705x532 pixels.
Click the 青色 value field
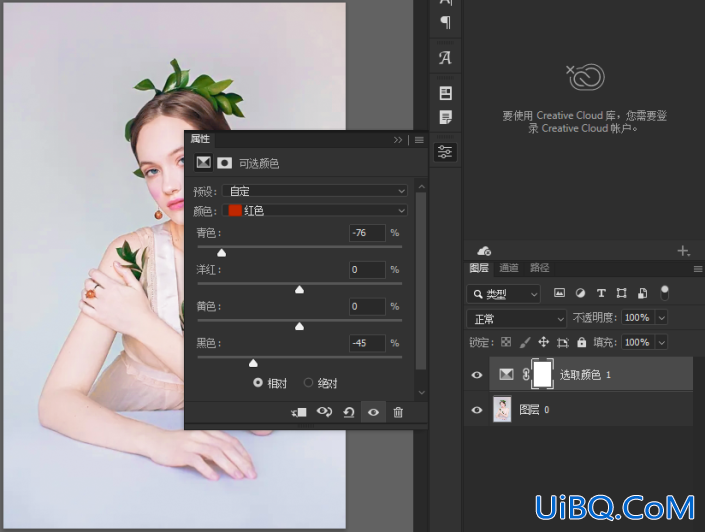[x=367, y=233]
